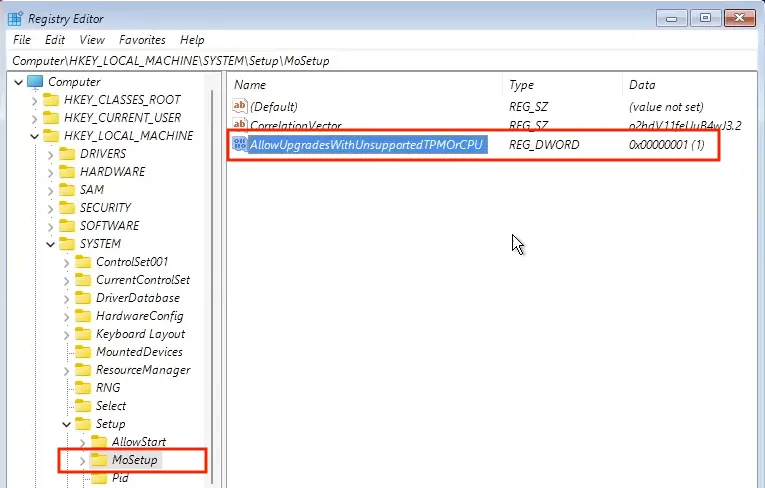
Task: Select the Keyboard Layout key
Action: pyautogui.click(x=140, y=334)
